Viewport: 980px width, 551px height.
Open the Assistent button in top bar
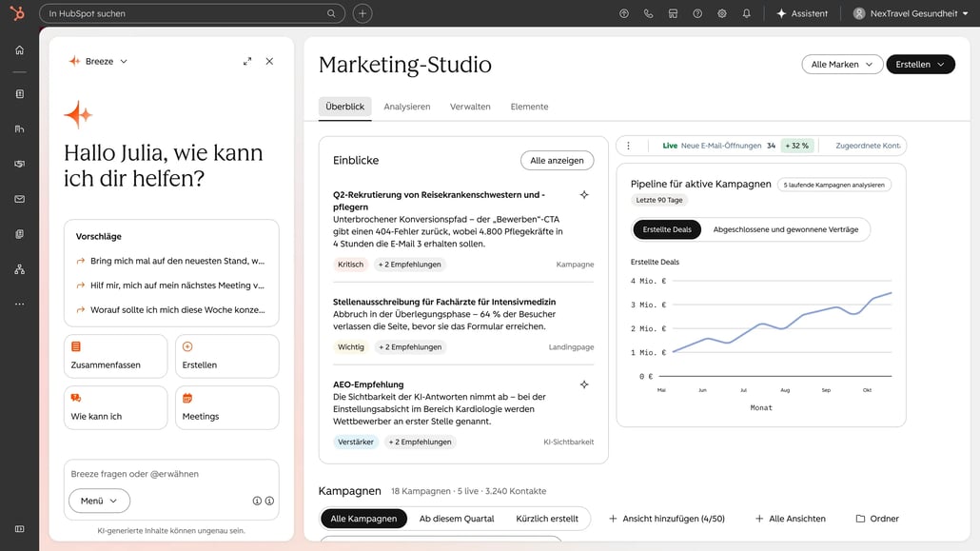click(802, 13)
